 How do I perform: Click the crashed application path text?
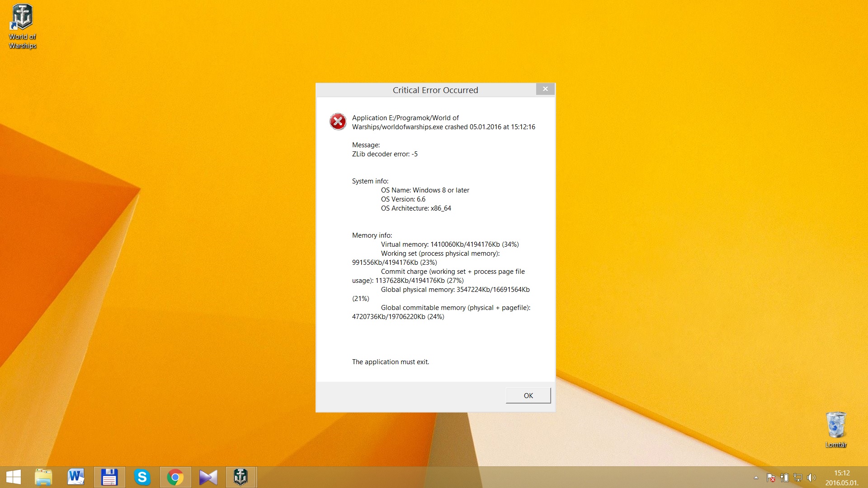coord(443,122)
